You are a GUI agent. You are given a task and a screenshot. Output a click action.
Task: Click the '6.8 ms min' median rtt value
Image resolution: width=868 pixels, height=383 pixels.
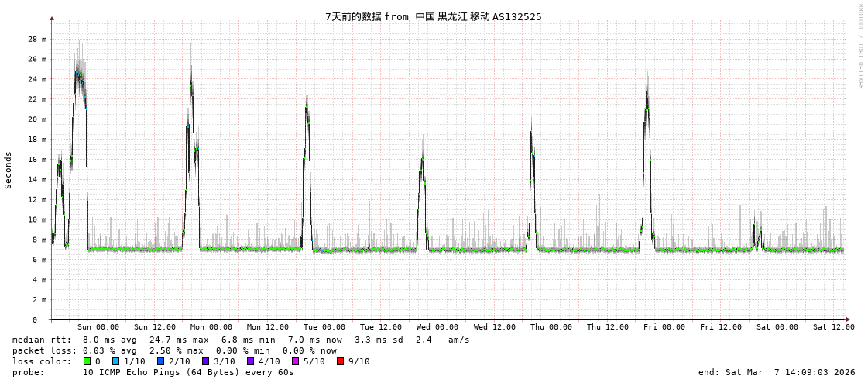(x=249, y=340)
